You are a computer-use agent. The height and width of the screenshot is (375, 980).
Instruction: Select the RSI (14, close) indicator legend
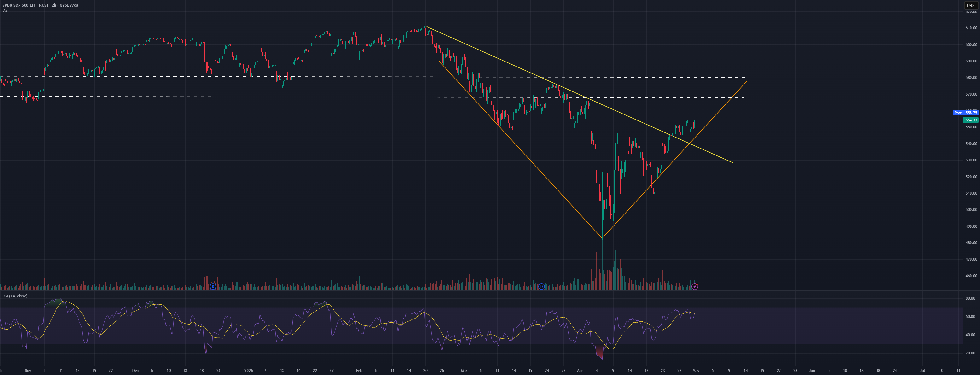(x=15, y=296)
